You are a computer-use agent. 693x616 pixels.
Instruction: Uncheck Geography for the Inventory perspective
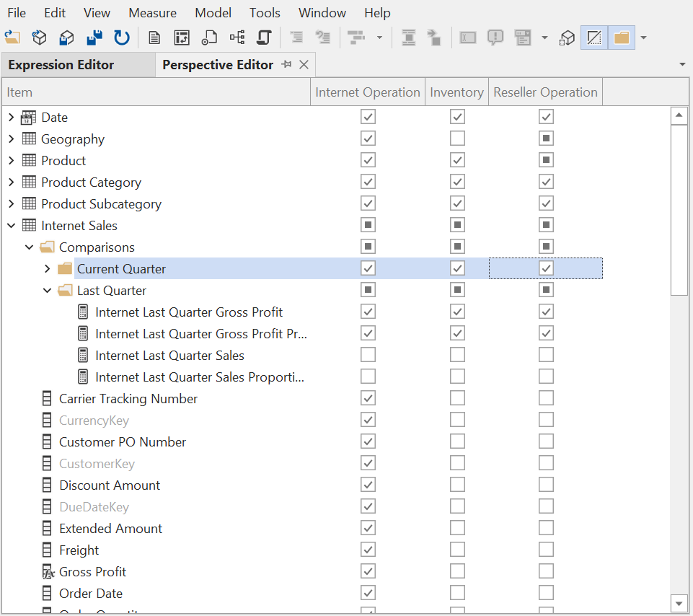(457, 138)
